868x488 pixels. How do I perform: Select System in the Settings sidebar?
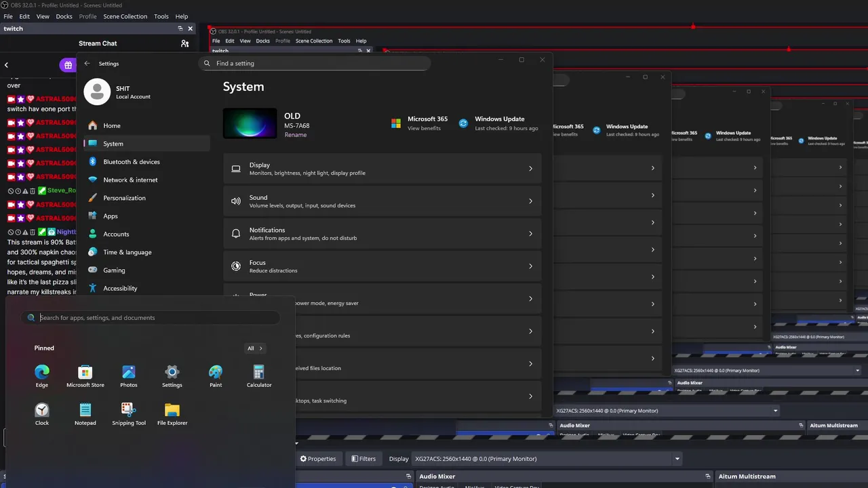click(146, 144)
